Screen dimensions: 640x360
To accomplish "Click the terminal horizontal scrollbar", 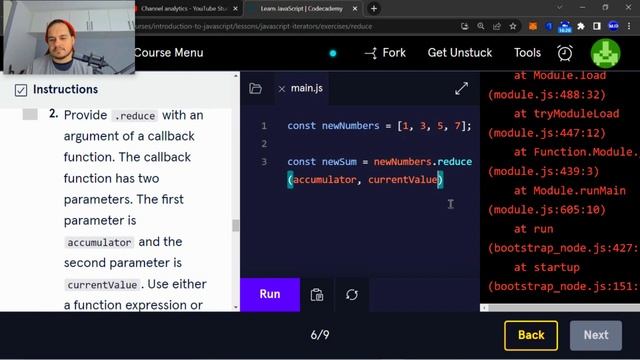I will pos(564,308).
